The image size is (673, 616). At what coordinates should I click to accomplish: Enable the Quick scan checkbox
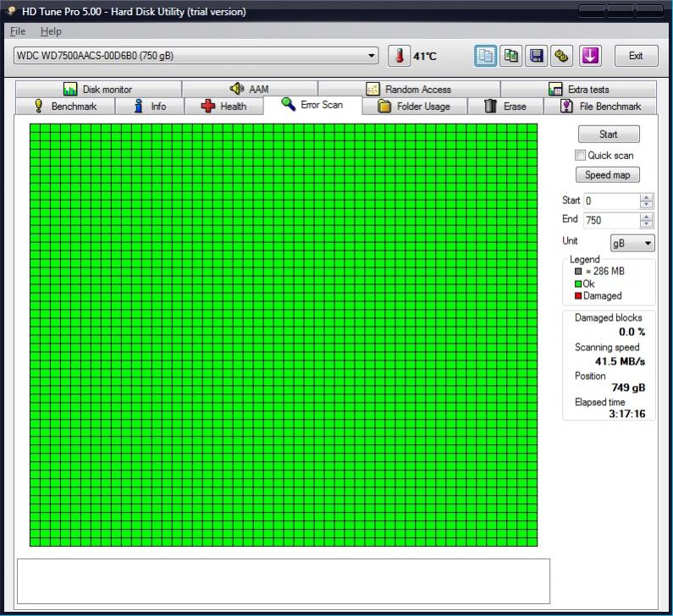point(580,156)
